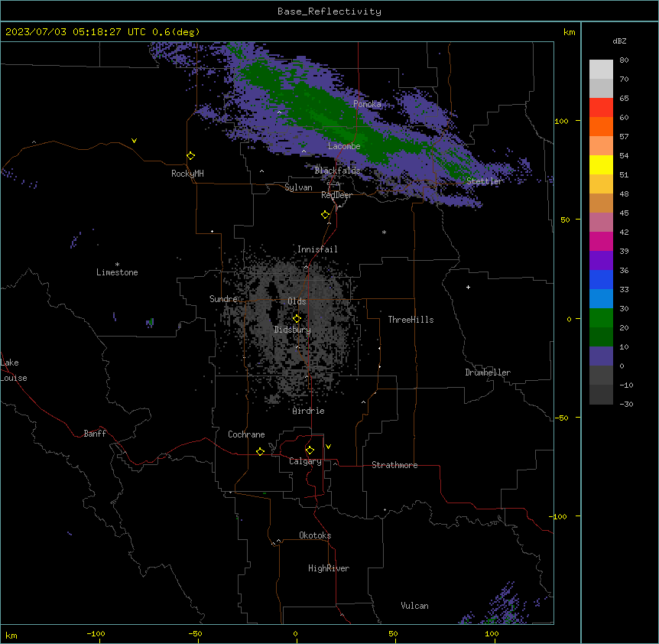Click the Drumheller label

point(488,372)
